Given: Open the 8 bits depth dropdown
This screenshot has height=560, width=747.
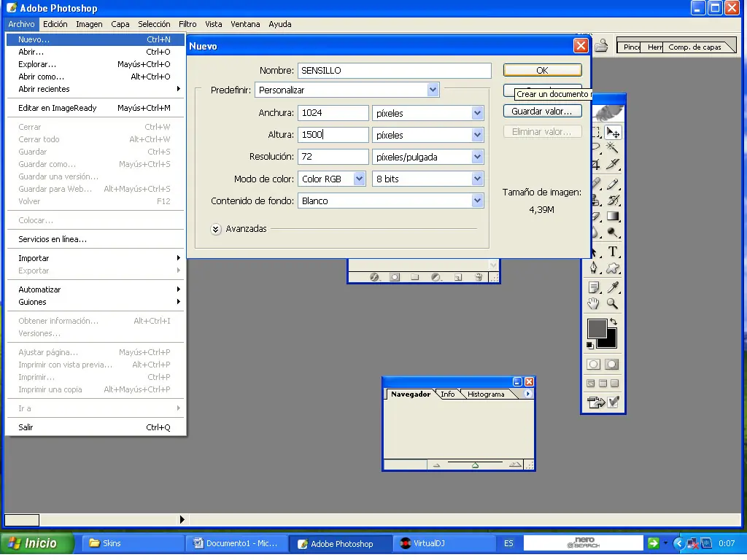Looking at the screenshot, I should pyautogui.click(x=477, y=179).
